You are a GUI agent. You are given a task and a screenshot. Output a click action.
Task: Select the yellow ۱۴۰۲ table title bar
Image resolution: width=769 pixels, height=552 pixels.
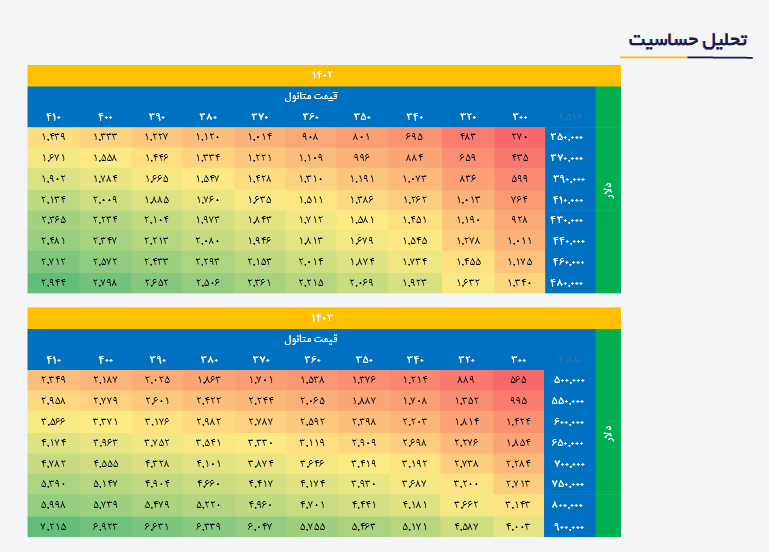pos(323,76)
